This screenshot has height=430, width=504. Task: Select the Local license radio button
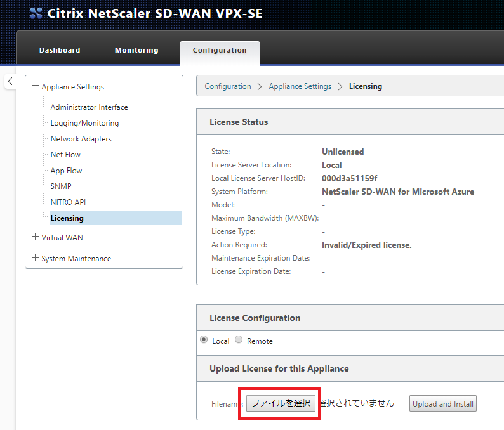(204, 339)
